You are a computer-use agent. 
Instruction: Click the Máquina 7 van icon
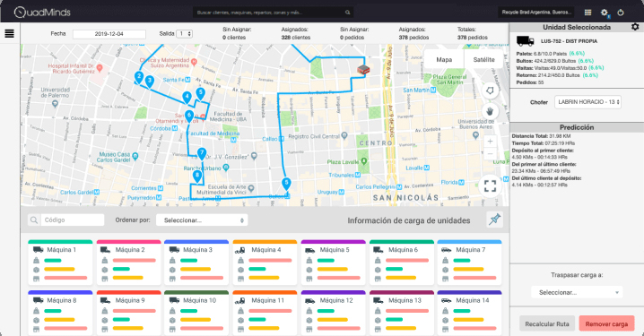pos(446,249)
